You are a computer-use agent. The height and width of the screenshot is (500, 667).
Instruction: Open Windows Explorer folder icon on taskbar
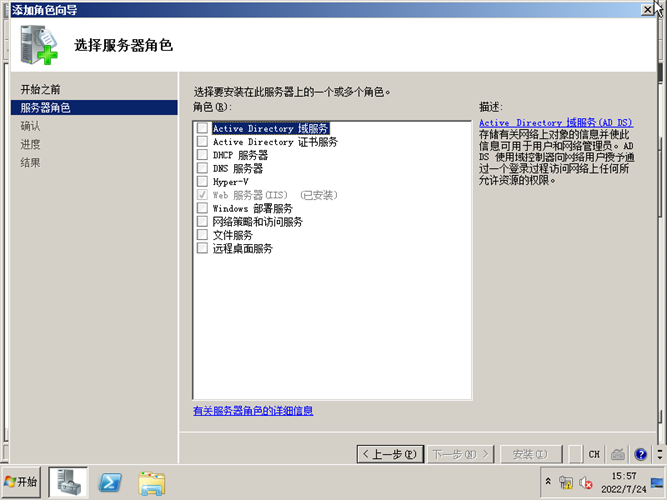click(x=152, y=483)
